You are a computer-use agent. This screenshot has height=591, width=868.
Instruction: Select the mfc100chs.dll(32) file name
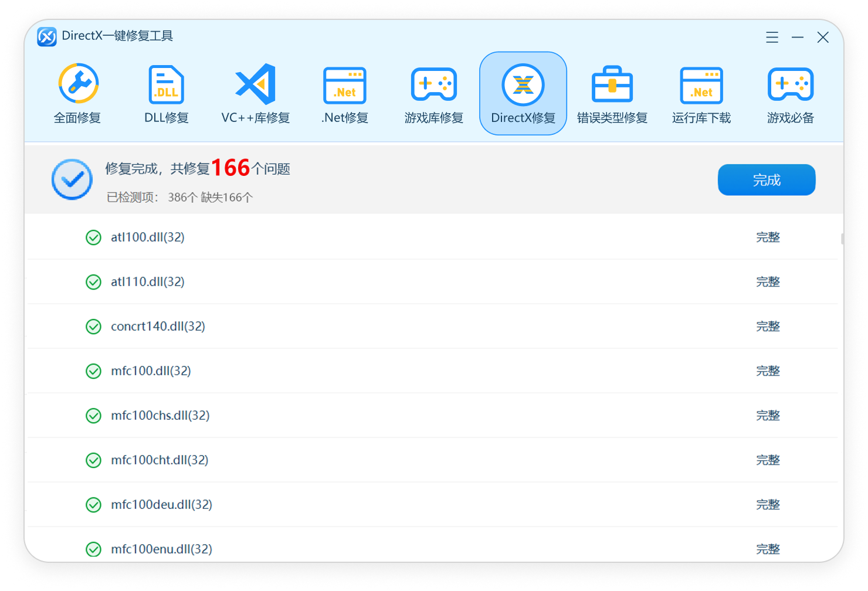click(161, 415)
